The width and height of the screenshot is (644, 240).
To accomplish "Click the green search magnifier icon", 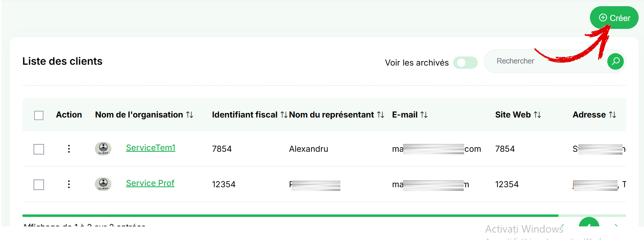I will 616,61.
